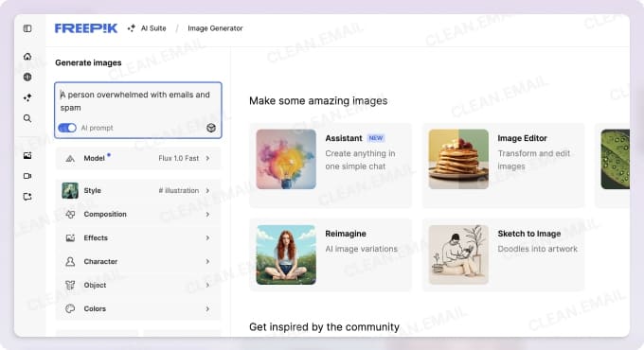Screen dimensions: 644x350
Task: Expand Model chevron next to Flux 1.0 Fast
Action: click(207, 158)
